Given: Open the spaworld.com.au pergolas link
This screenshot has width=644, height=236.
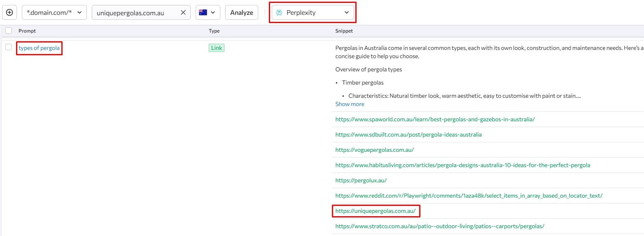Looking at the screenshot, I should click(x=435, y=119).
